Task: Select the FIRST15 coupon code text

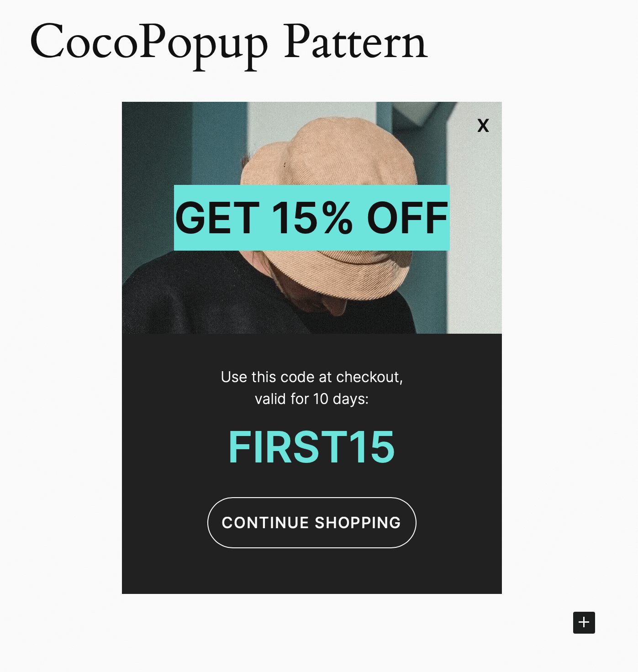Action: (x=311, y=447)
